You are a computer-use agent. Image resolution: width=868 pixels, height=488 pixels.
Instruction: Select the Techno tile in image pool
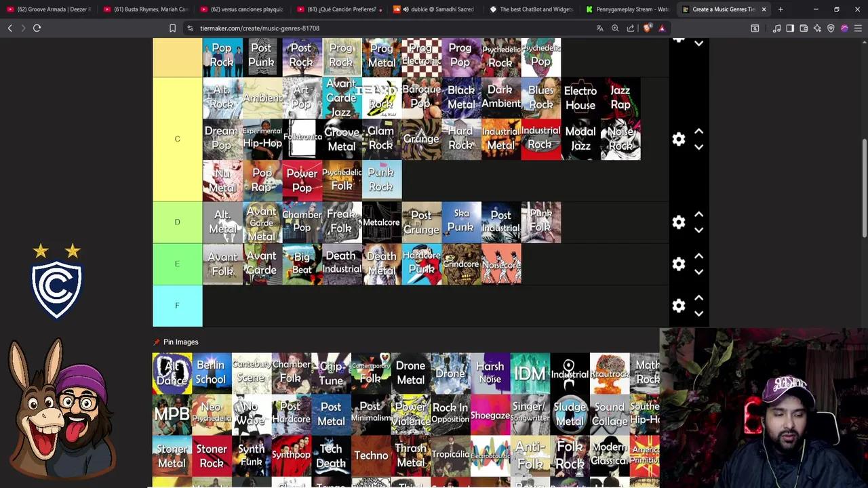tap(371, 456)
